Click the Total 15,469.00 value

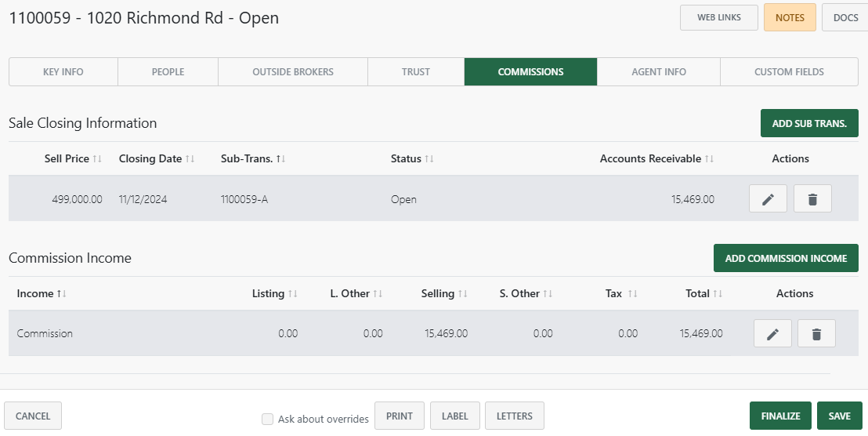tap(701, 333)
